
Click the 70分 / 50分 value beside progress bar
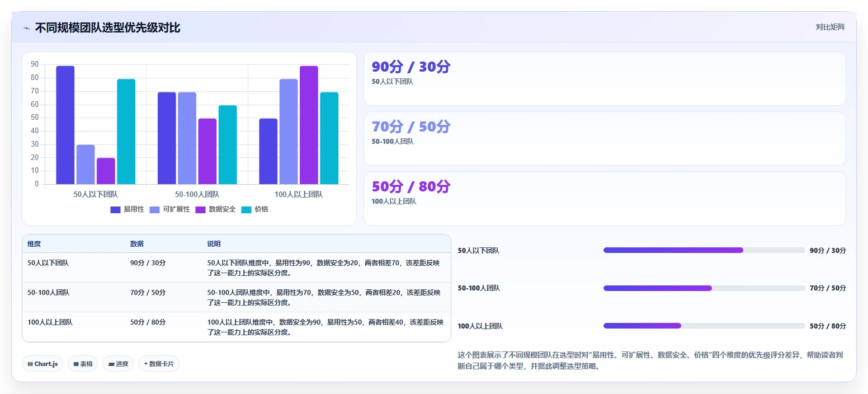(828, 288)
